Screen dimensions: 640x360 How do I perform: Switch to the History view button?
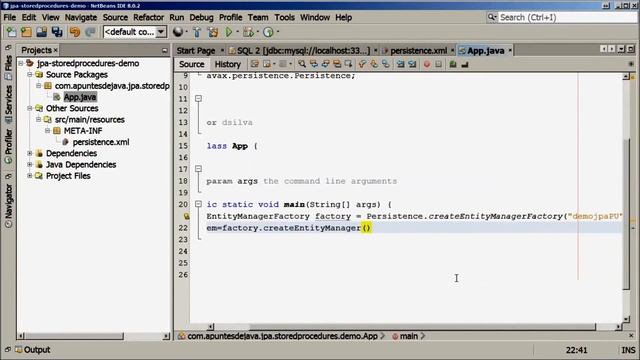(x=228, y=64)
